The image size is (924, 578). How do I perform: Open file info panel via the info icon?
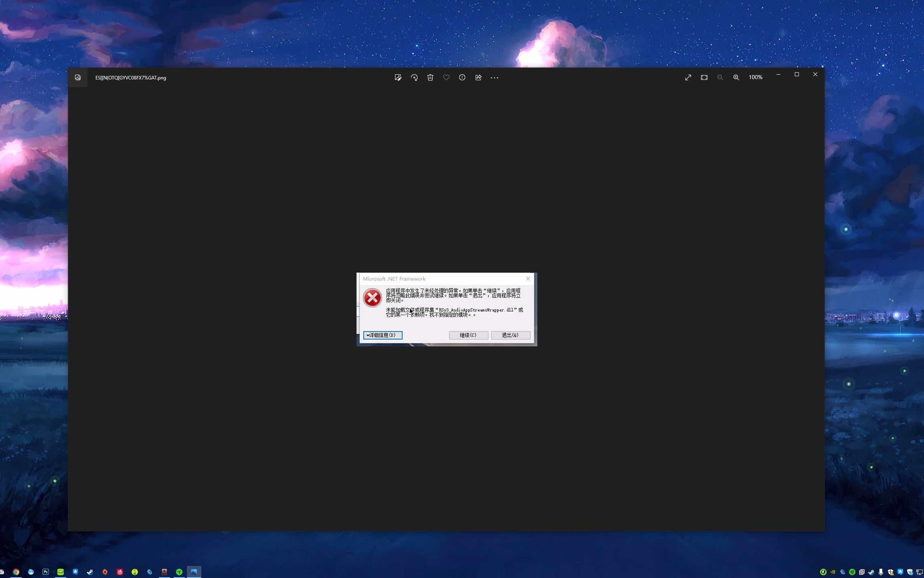tap(462, 77)
